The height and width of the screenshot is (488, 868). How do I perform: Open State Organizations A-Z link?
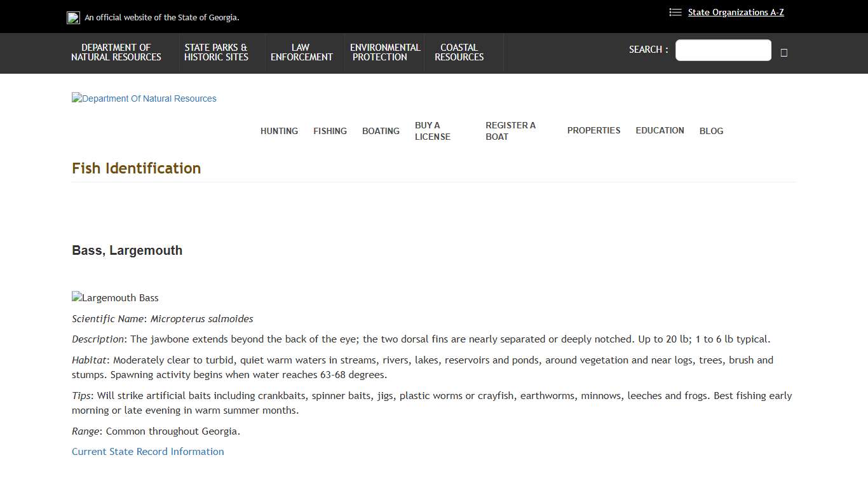[735, 13]
